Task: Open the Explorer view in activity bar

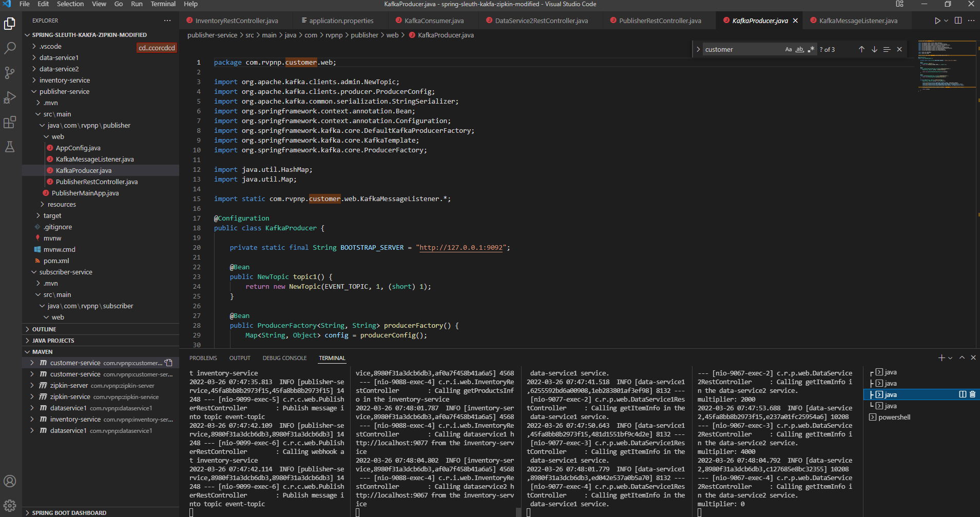Action: click(10, 24)
